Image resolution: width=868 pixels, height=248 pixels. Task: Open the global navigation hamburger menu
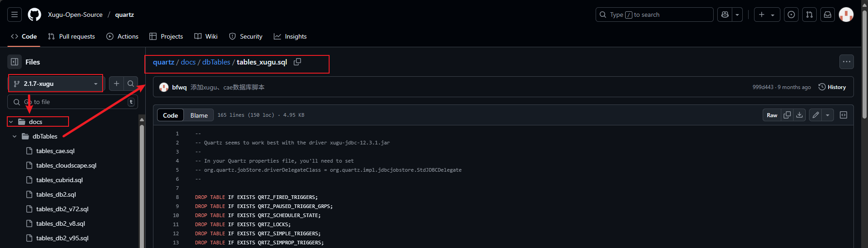coord(15,15)
